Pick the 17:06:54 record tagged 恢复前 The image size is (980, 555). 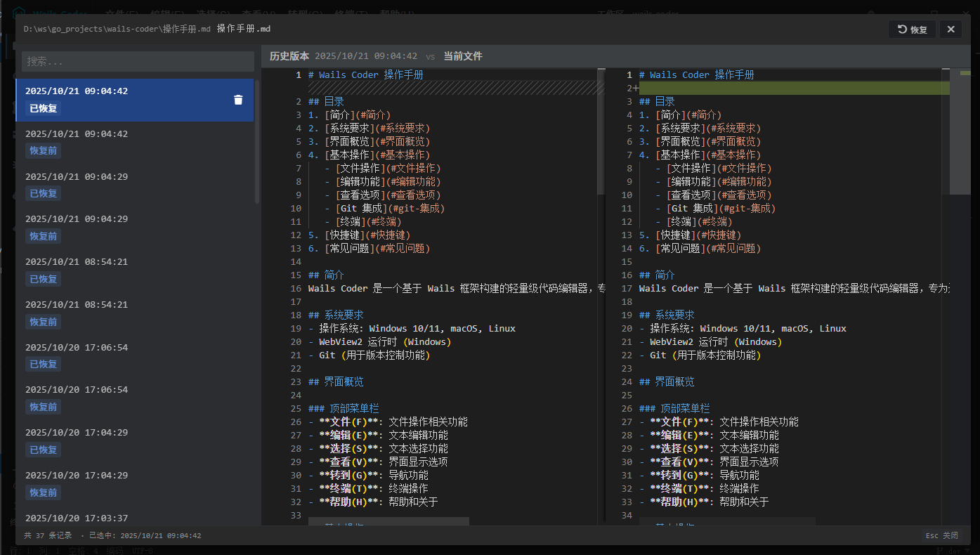tap(135, 399)
